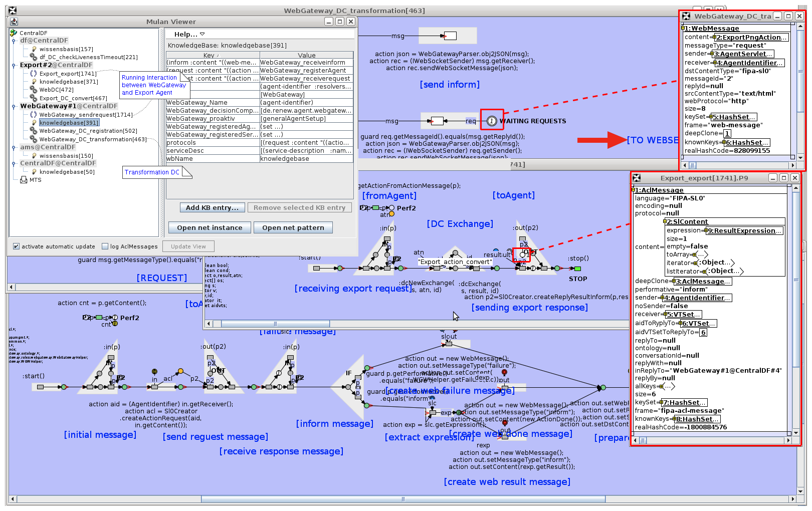Image resolution: width=812 pixels, height=511 pixels.
Task: Select WebGateway_sendrequest[1714] tree item
Action: tap(86, 115)
